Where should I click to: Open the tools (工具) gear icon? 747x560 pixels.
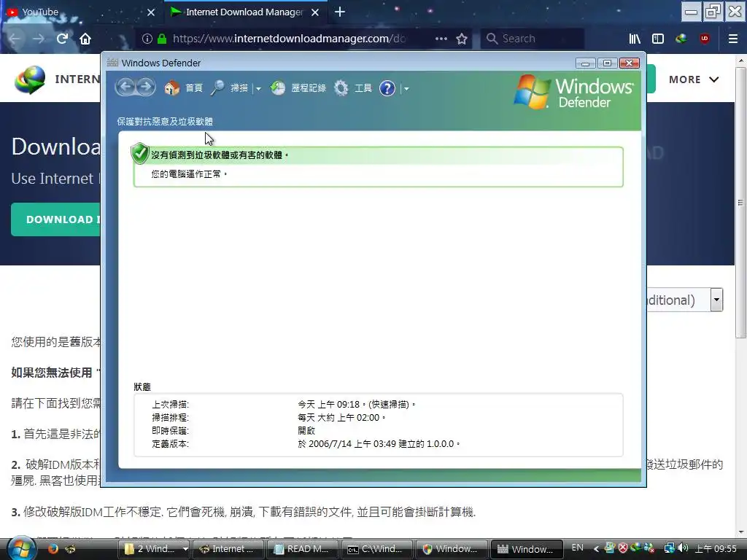click(x=341, y=88)
